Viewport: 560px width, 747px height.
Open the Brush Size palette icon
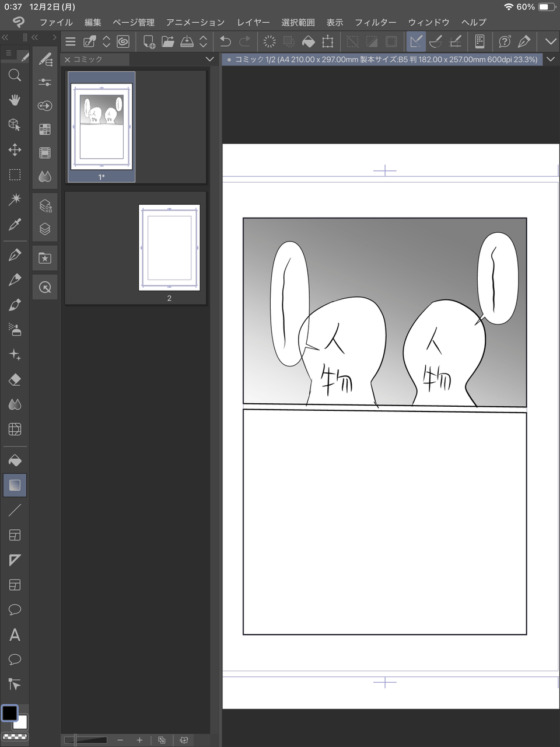pos(45,106)
